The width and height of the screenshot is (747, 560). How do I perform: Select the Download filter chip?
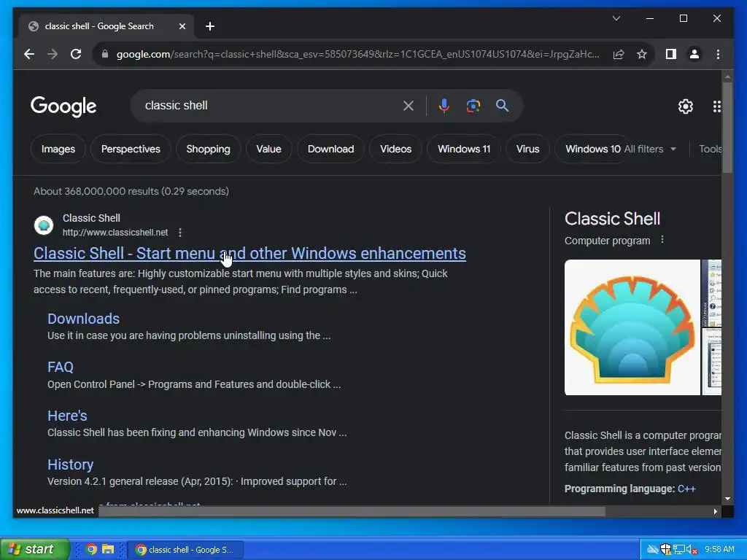pyautogui.click(x=330, y=149)
